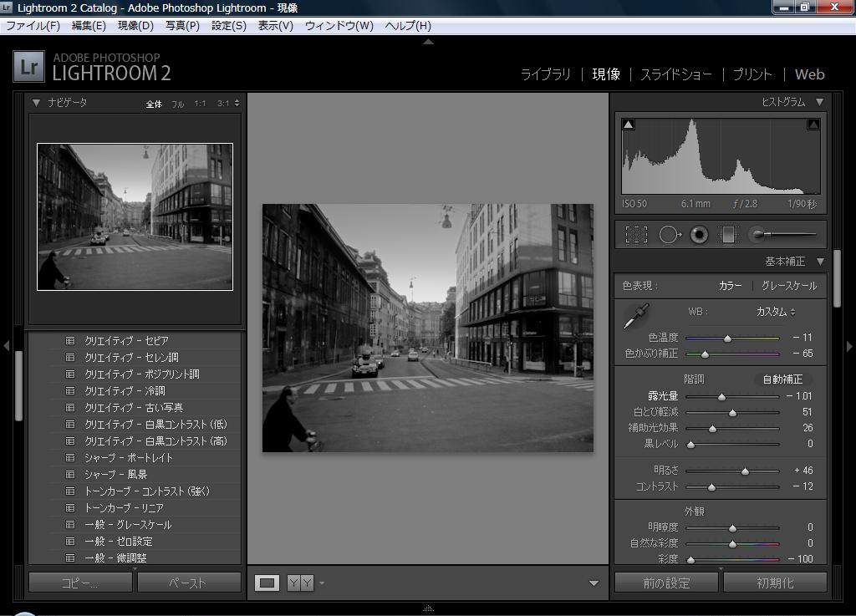
Task: Open the 現像(D) menu
Action: (x=135, y=26)
